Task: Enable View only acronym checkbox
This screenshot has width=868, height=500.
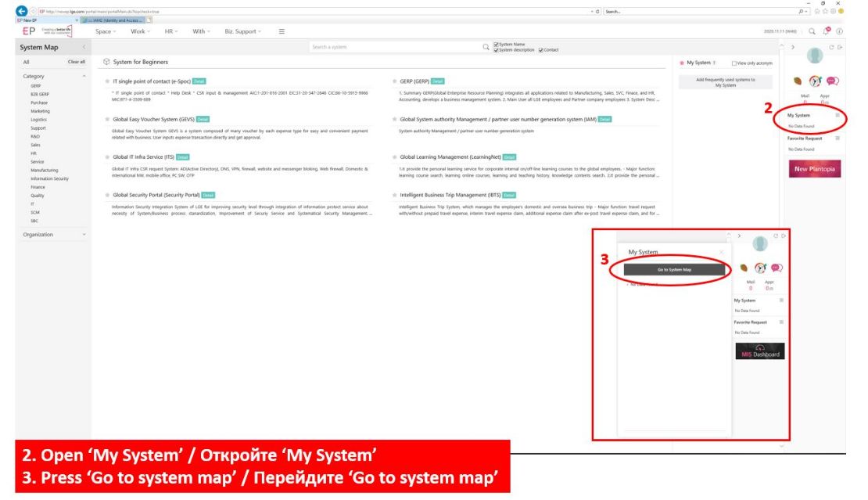Action: (733, 63)
